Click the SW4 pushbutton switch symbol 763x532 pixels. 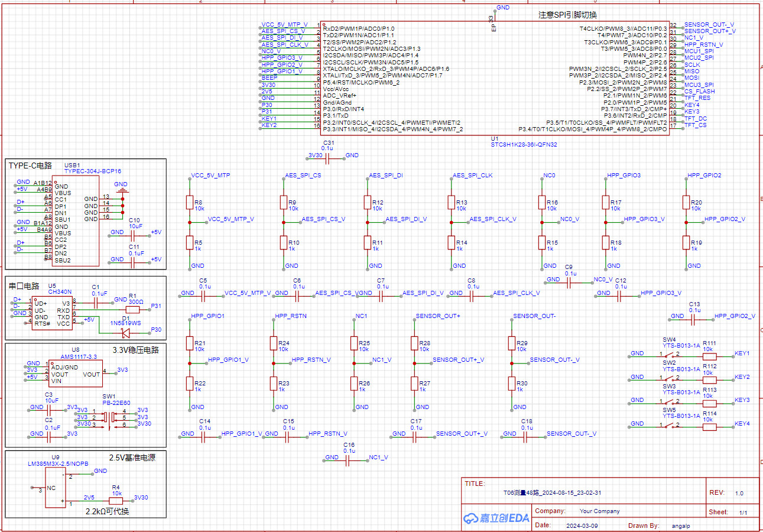[x=670, y=355]
